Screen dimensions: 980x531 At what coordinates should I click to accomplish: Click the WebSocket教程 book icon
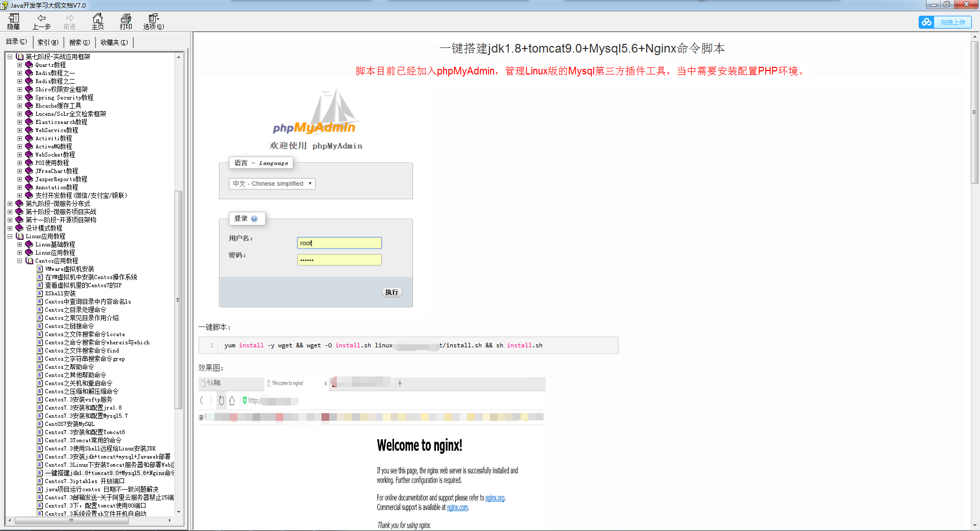pos(29,155)
